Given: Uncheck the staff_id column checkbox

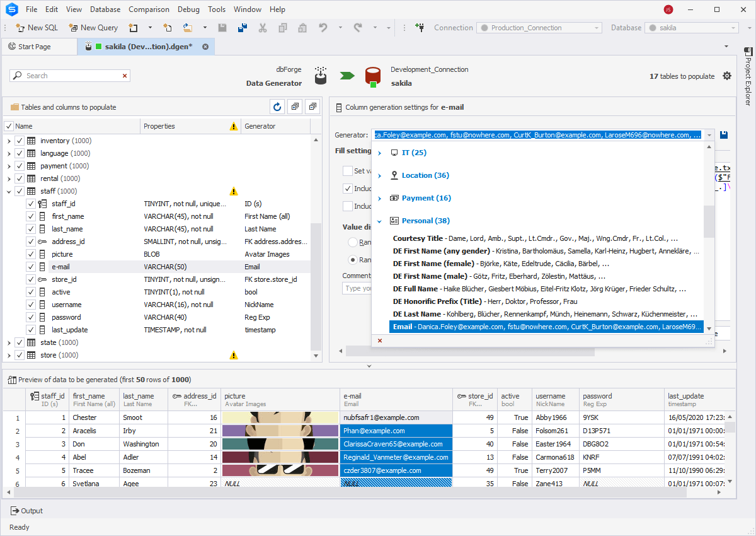Looking at the screenshot, I should pos(30,203).
